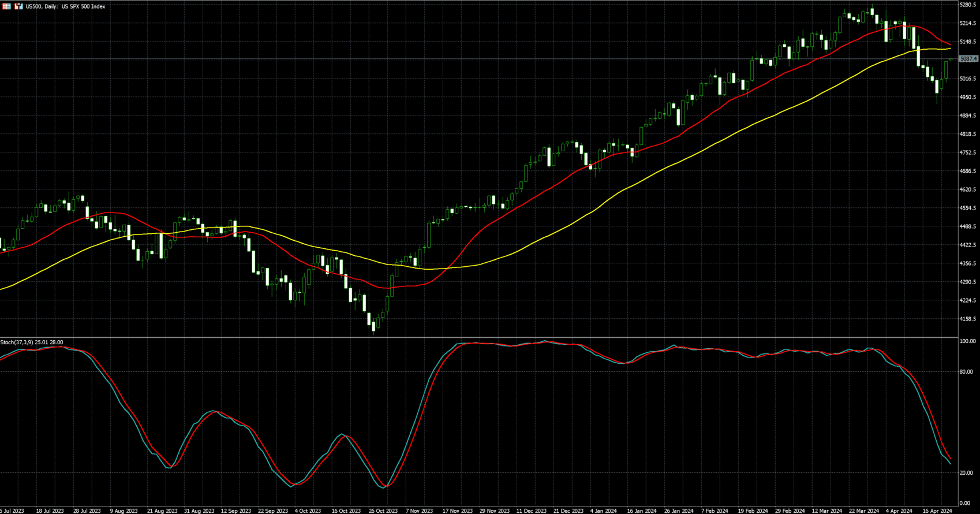Click the 21 Aug 2023 date label
This screenshot has height=514, width=980.
162,511
